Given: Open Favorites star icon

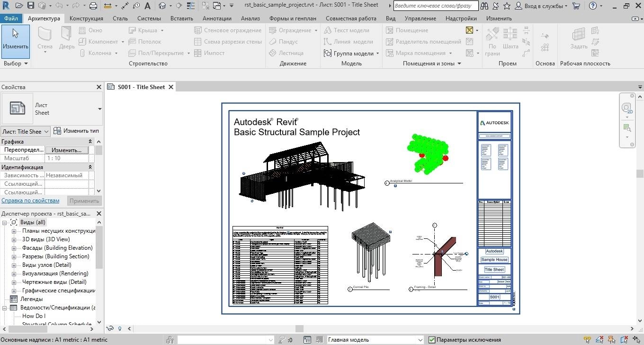Looking at the screenshot, I should pyautogui.click(x=507, y=6).
